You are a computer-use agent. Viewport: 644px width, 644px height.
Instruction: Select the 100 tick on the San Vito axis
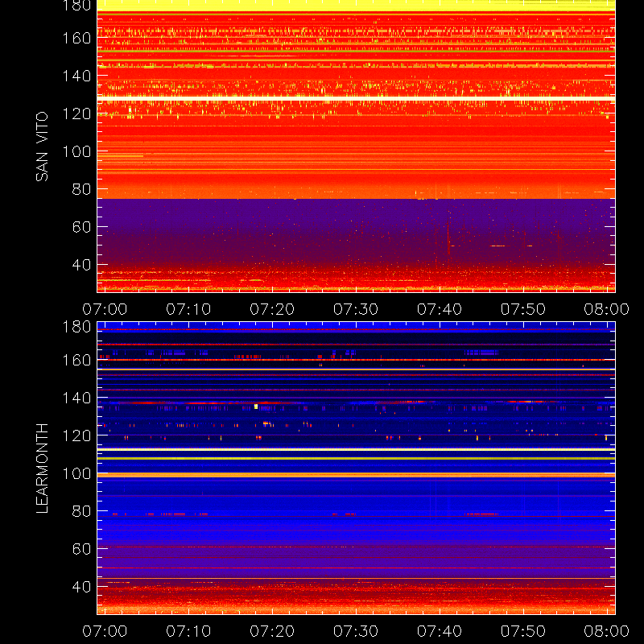coord(76,151)
